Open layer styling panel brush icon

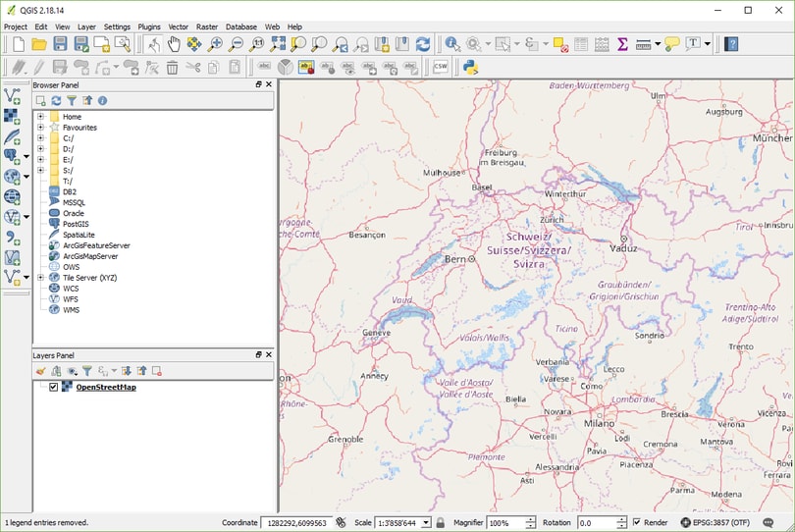pos(40,372)
